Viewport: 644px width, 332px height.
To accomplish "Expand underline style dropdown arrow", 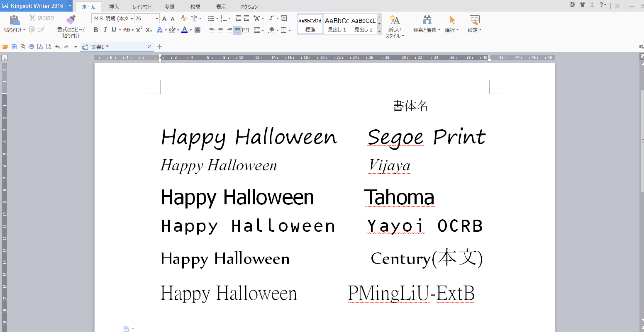I will coord(120,30).
